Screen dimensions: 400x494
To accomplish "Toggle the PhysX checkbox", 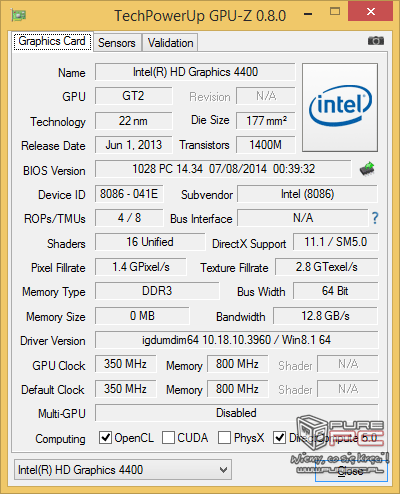I will [x=224, y=437].
